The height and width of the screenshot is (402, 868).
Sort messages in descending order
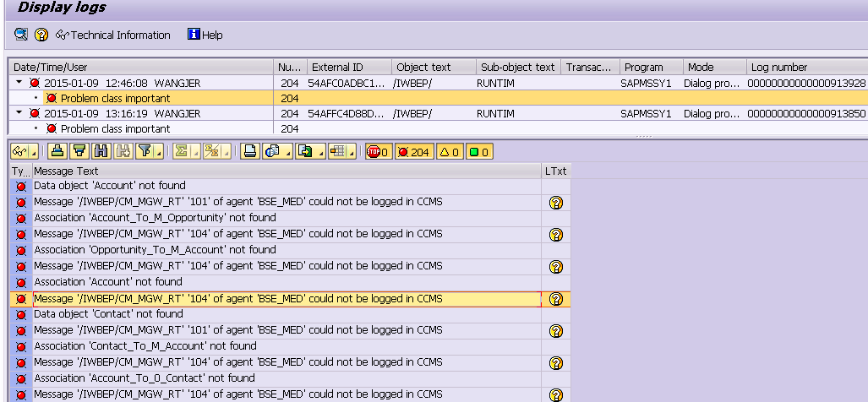coord(79,151)
